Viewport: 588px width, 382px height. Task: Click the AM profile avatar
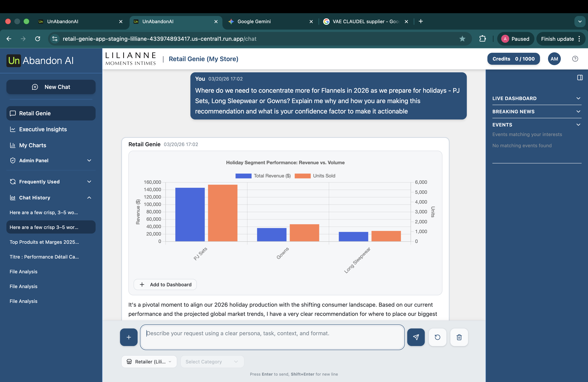pos(554,59)
